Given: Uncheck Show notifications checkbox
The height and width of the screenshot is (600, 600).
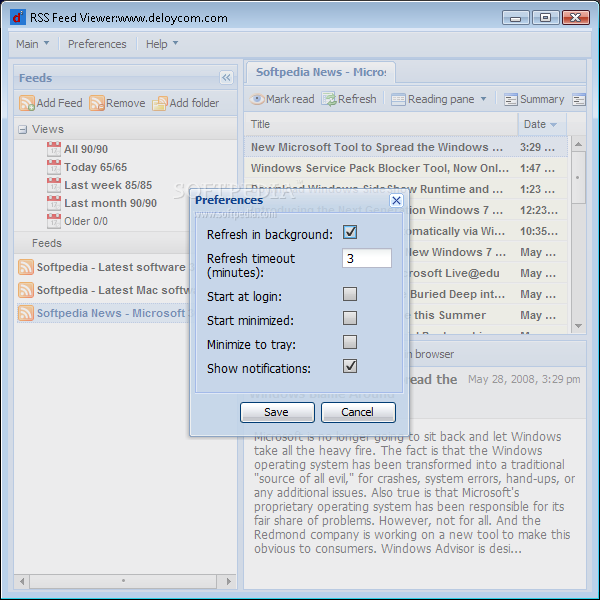Looking at the screenshot, I should (x=350, y=366).
